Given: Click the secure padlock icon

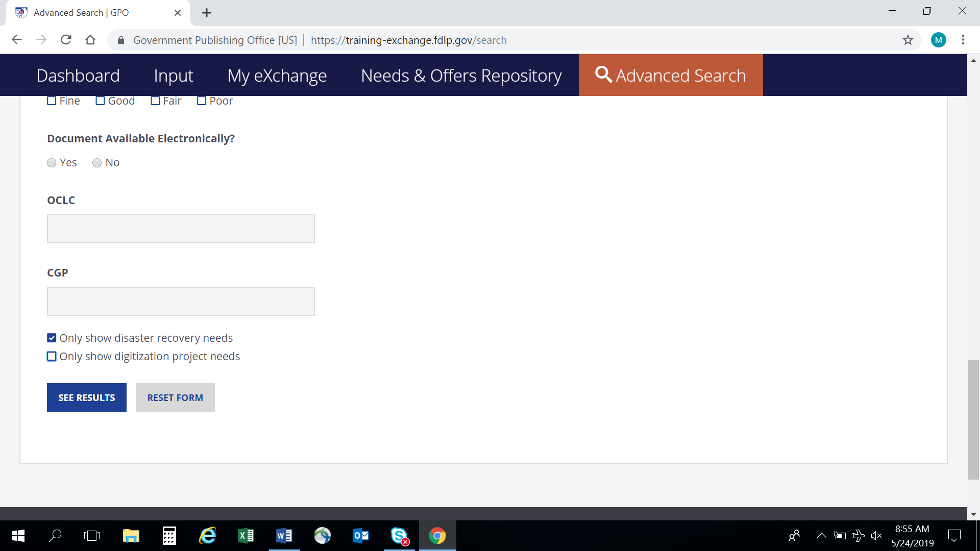Looking at the screenshot, I should tap(121, 40).
